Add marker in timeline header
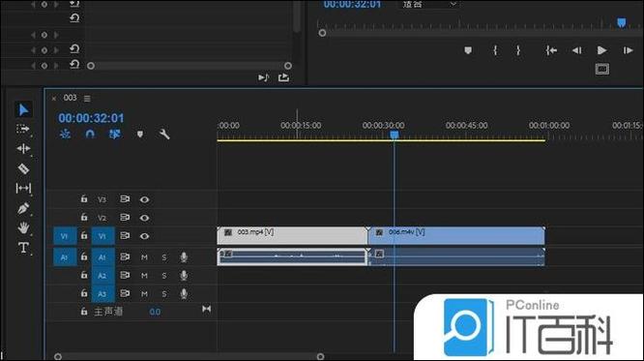644x361 pixels. pyautogui.click(x=140, y=134)
